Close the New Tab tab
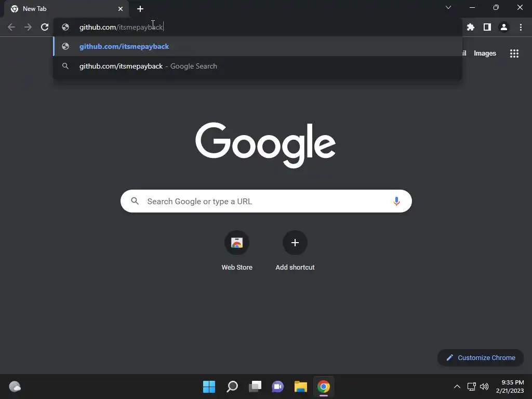Screen dimensions: 532x399 (x=121, y=9)
